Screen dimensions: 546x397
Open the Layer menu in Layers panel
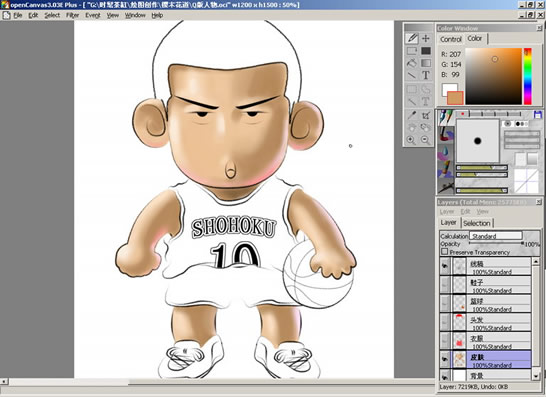446,211
